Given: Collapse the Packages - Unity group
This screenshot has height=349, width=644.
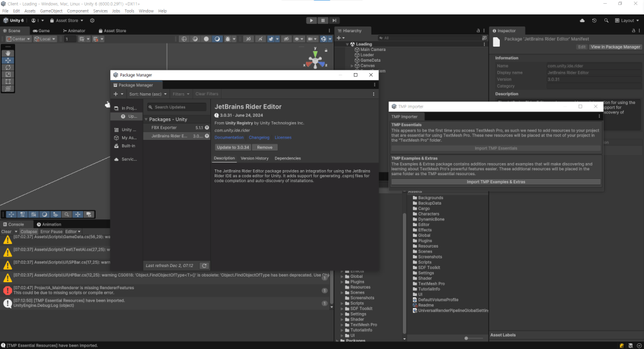Looking at the screenshot, I should (x=147, y=119).
